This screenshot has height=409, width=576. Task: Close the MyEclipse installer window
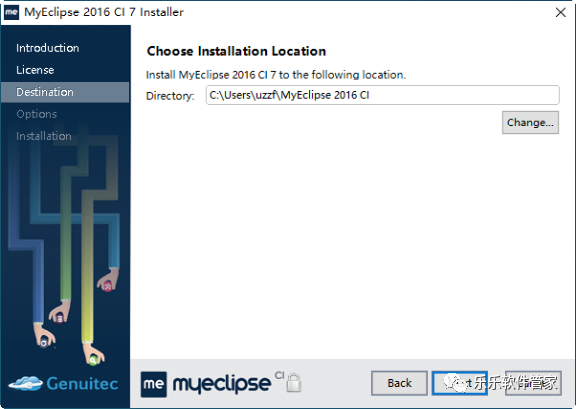coord(561,12)
